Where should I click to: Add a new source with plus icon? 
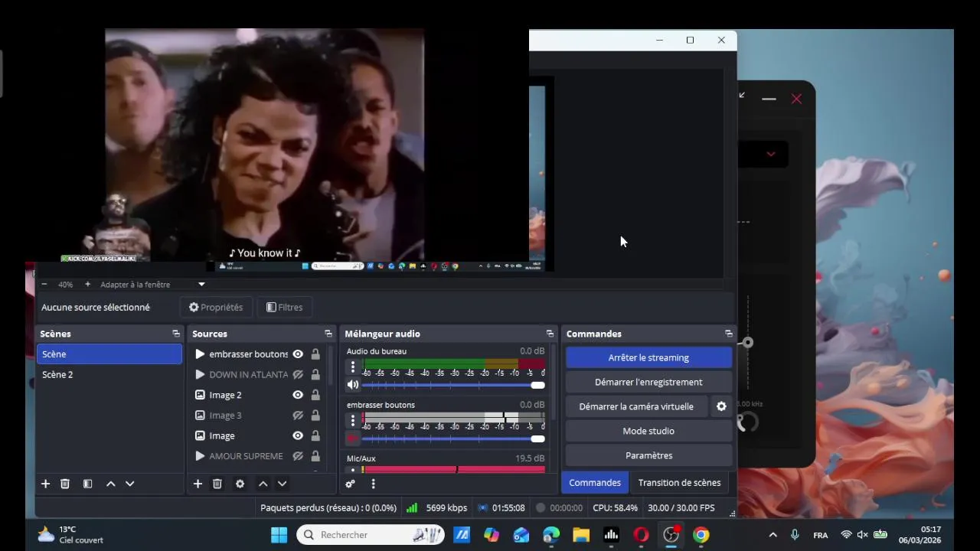(x=198, y=484)
